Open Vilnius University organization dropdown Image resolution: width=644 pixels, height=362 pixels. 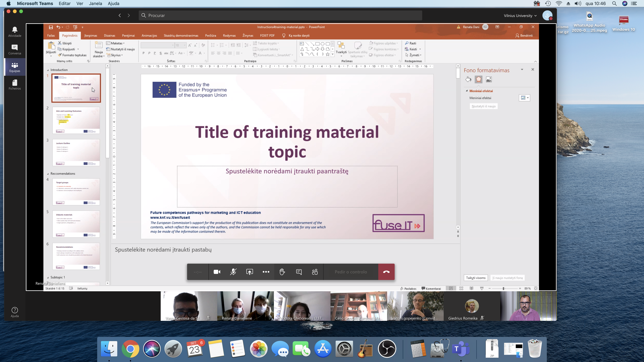520,16
